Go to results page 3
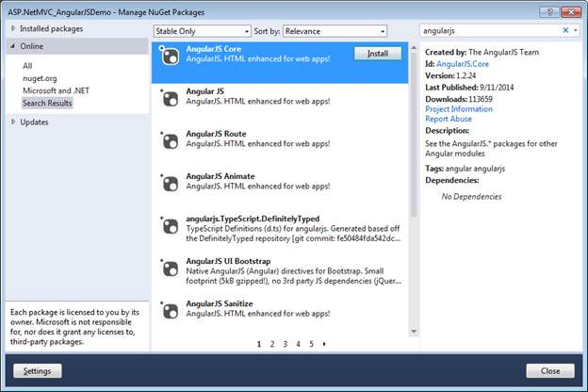 coord(286,344)
